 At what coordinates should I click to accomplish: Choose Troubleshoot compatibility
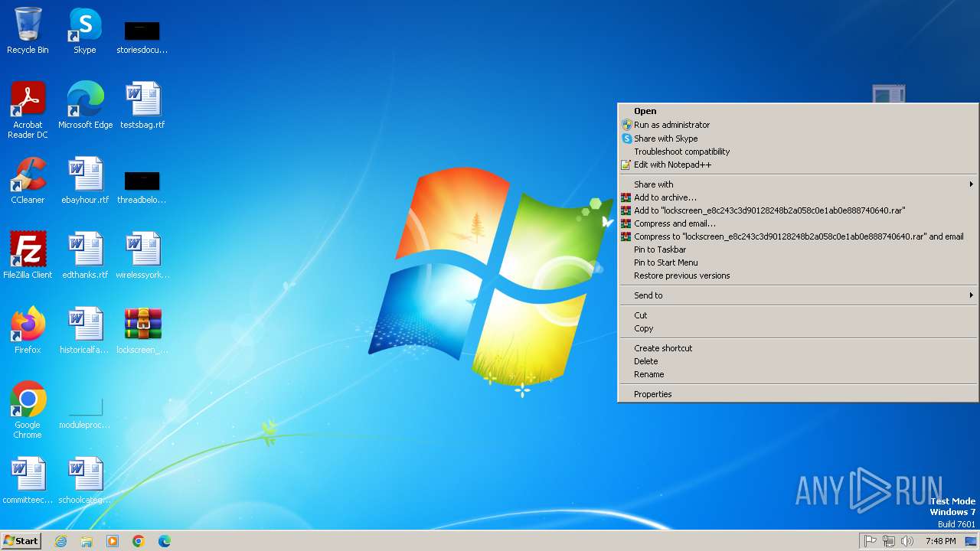798,152
